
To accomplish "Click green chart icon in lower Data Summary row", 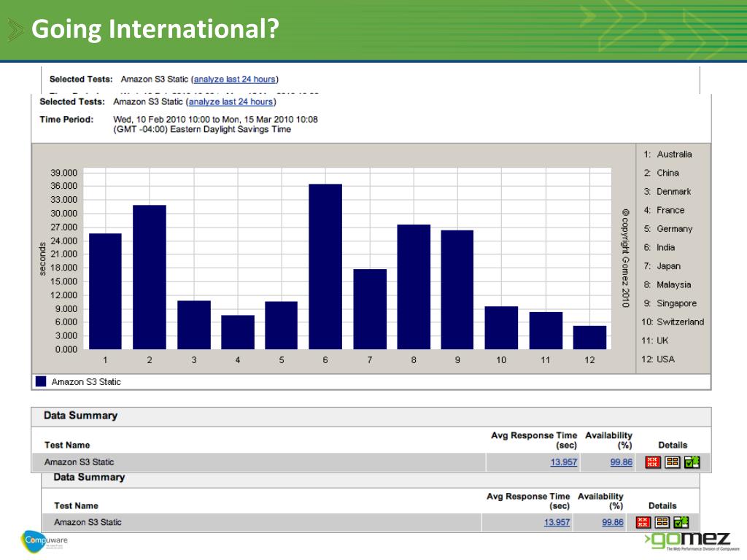I will [x=681, y=522].
